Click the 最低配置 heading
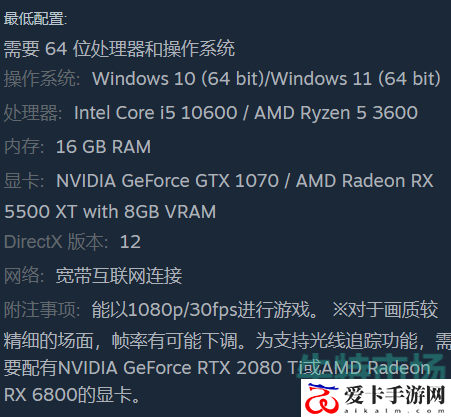The image size is (451, 417). (35, 19)
